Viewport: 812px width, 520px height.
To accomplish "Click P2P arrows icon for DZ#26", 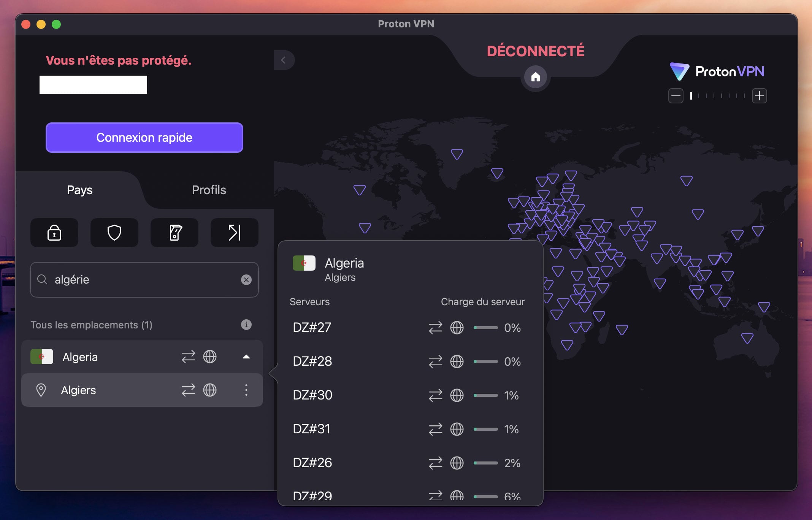I will point(436,463).
